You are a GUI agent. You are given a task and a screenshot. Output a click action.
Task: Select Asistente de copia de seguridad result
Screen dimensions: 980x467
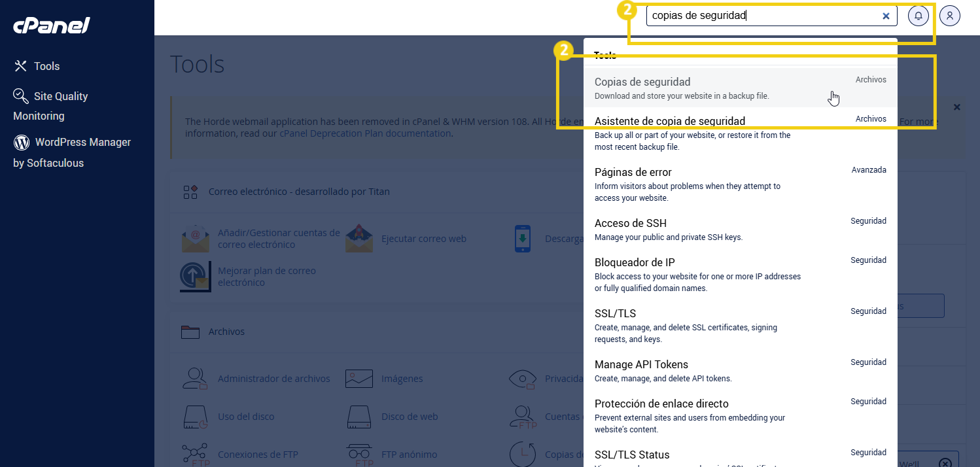coord(741,133)
